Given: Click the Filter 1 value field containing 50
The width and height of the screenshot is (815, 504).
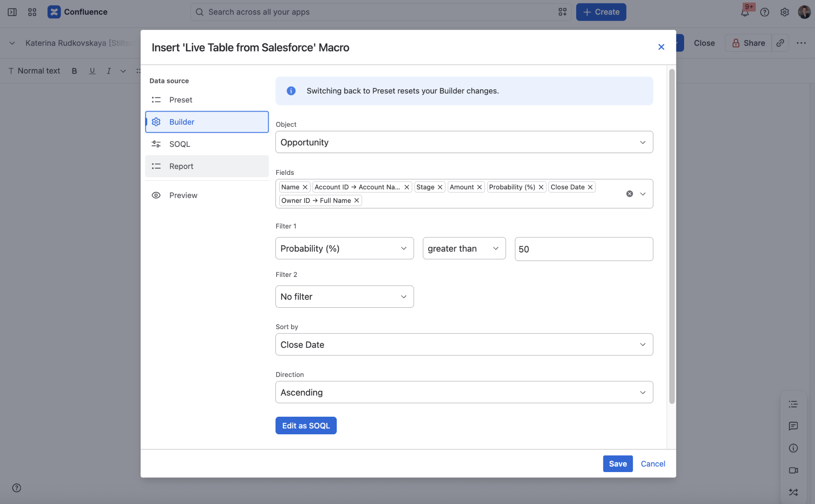Looking at the screenshot, I should (x=584, y=249).
